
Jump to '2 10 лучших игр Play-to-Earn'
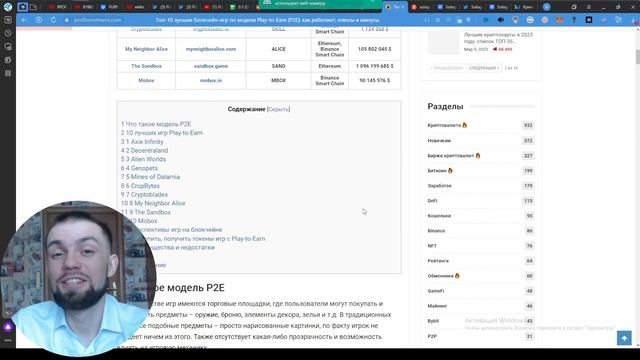162,133
